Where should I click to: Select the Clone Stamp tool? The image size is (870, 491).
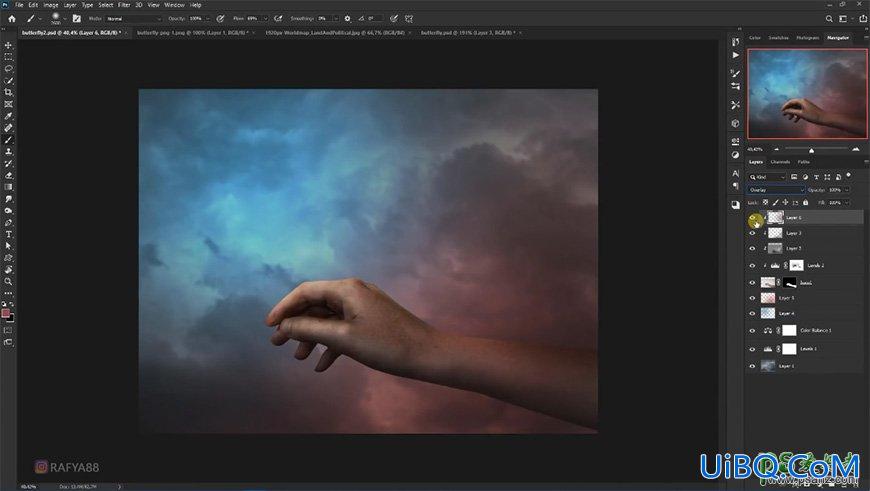click(x=8, y=151)
